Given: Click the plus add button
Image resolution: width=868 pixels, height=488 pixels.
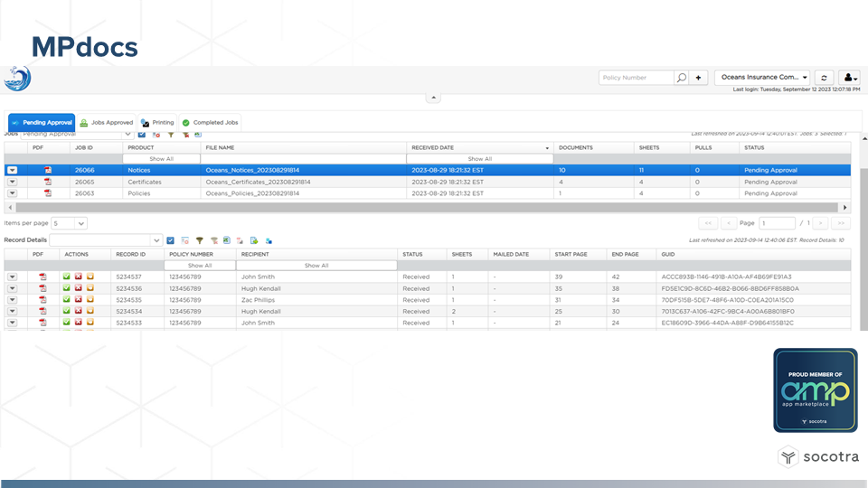Looking at the screenshot, I should [699, 78].
